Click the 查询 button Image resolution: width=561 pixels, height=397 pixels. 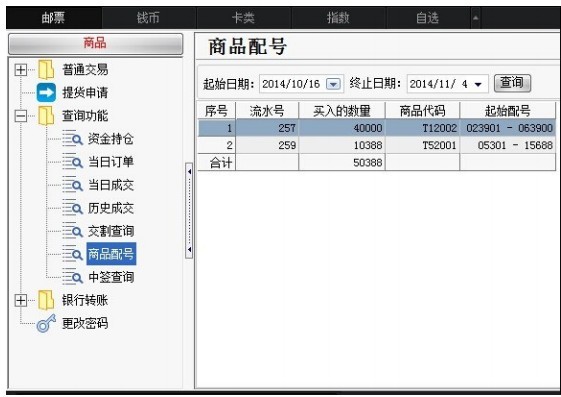[512, 83]
